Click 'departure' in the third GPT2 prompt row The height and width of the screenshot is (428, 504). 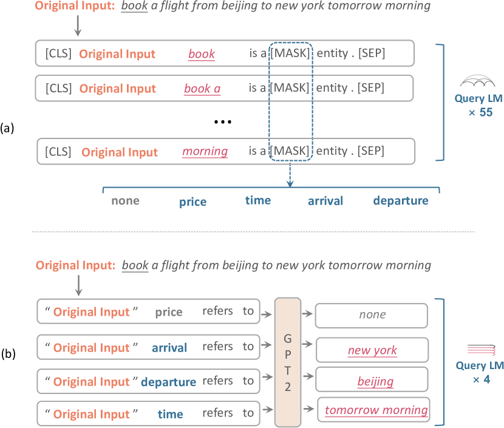[x=168, y=382]
